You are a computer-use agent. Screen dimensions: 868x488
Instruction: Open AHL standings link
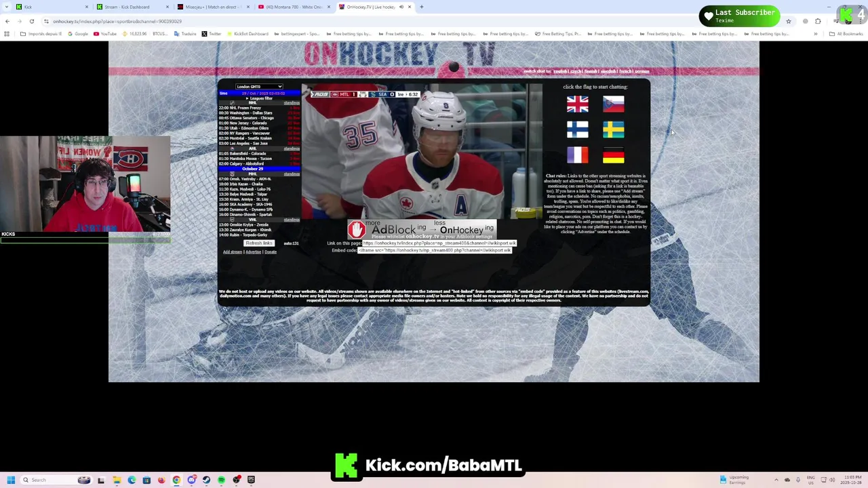point(292,148)
